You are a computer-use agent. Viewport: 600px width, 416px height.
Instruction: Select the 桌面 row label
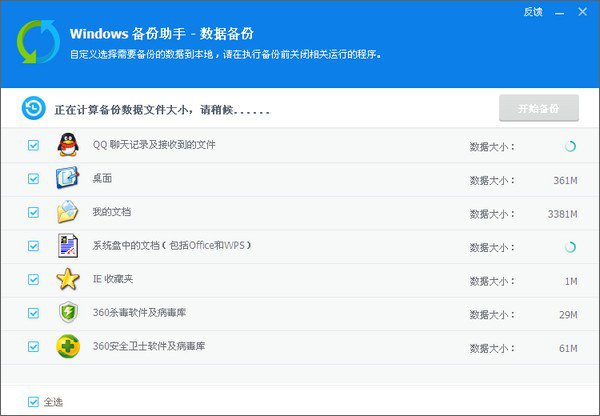pos(102,178)
